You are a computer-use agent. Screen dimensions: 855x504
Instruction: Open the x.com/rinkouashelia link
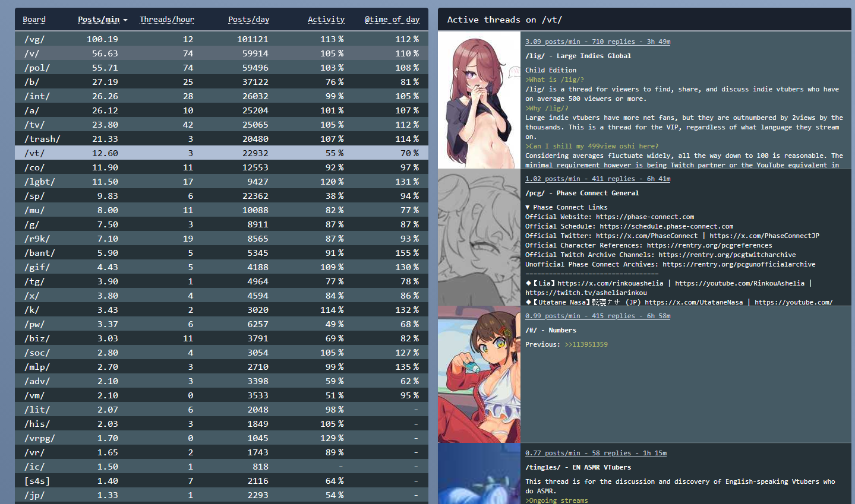click(610, 283)
